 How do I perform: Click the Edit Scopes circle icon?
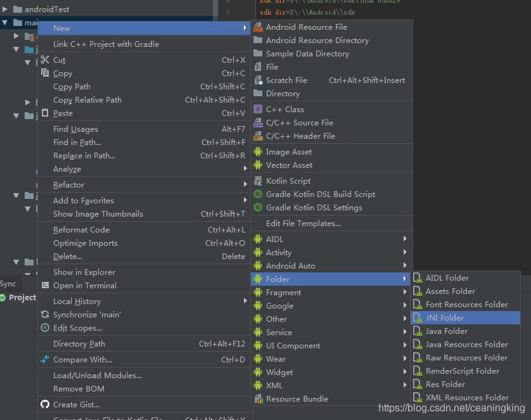click(x=45, y=328)
